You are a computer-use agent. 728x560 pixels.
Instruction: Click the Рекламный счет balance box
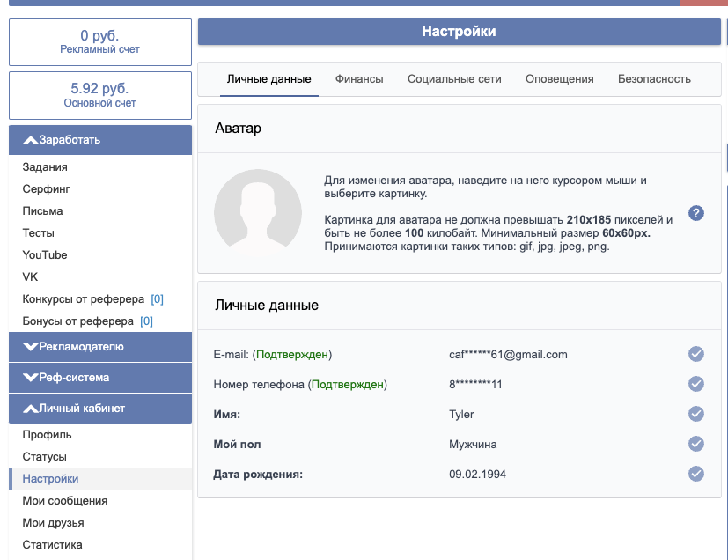[100, 42]
